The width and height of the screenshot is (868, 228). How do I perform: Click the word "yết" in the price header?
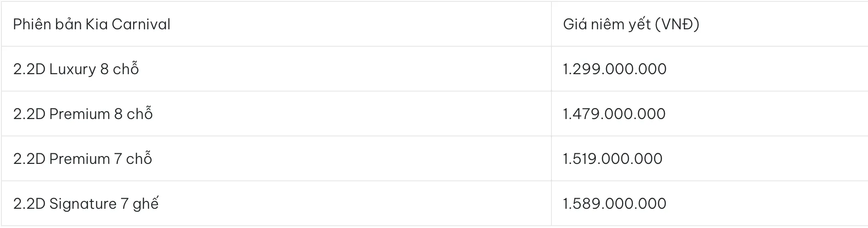pos(640,24)
